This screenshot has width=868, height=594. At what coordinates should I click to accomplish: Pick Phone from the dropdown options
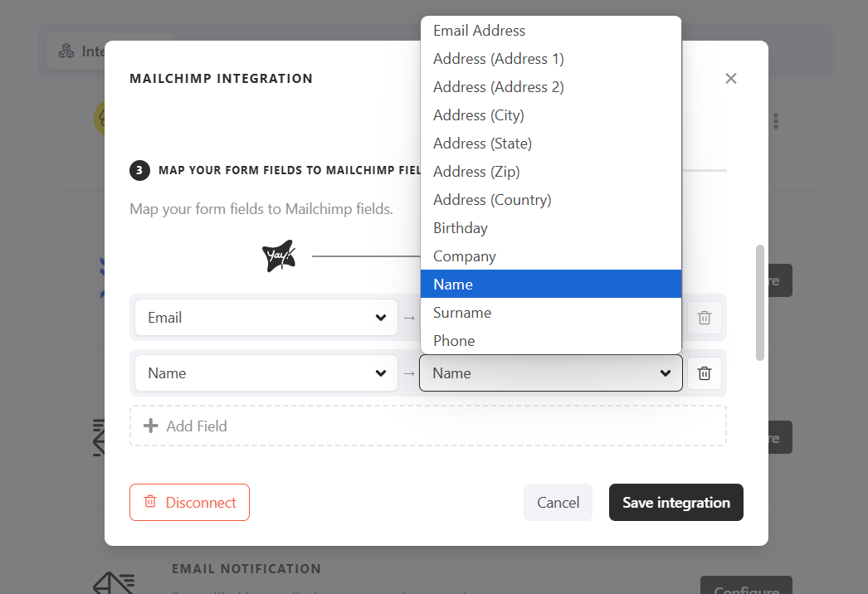click(454, 341)
